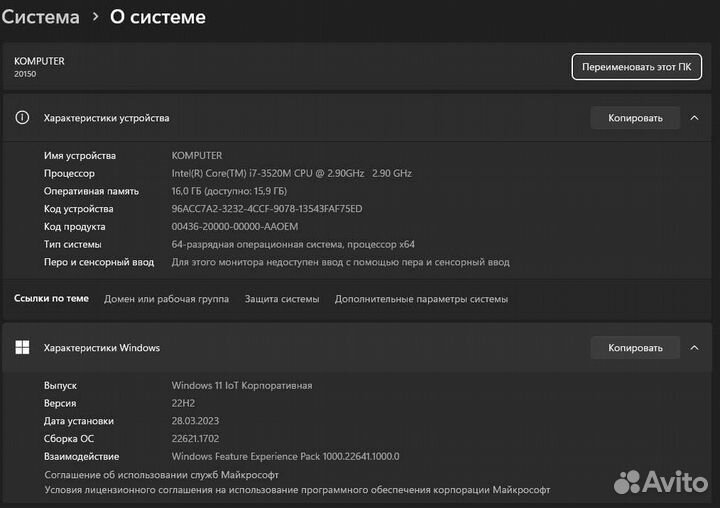Click the info icon next to Характеристики устройства
The image size is (720, 508).
22,118
